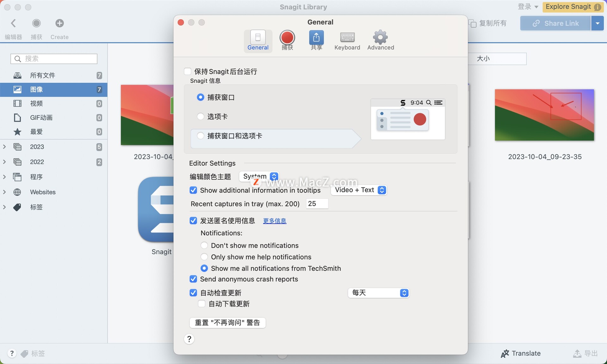Switch to the 共享 share preferences tab
The image size is (607, 364).
(316, 40)
